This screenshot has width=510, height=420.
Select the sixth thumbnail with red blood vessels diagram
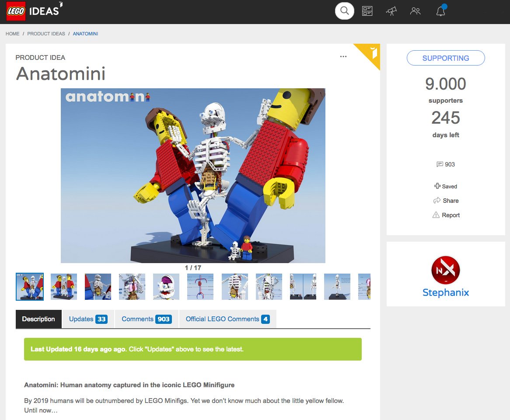pyautogui.click(x=200, y=286)
